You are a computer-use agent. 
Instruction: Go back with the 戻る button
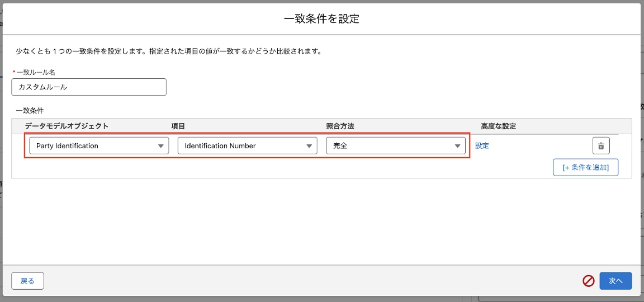pyautogui.click(x=27, y=281)
